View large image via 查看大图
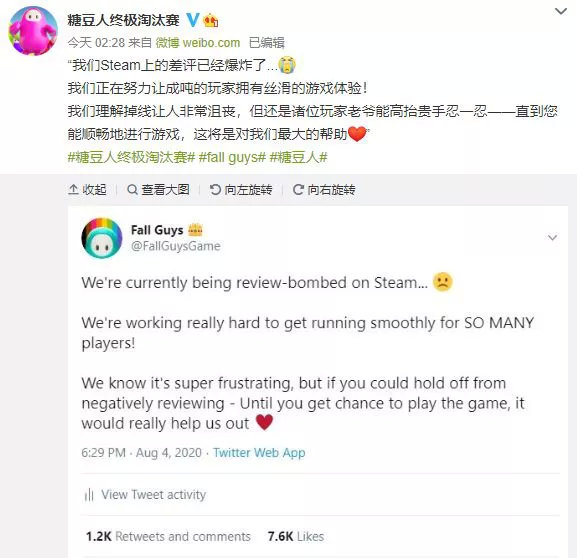Image resolution: width=577 pixels, height=558 pixels. [158, 190]
